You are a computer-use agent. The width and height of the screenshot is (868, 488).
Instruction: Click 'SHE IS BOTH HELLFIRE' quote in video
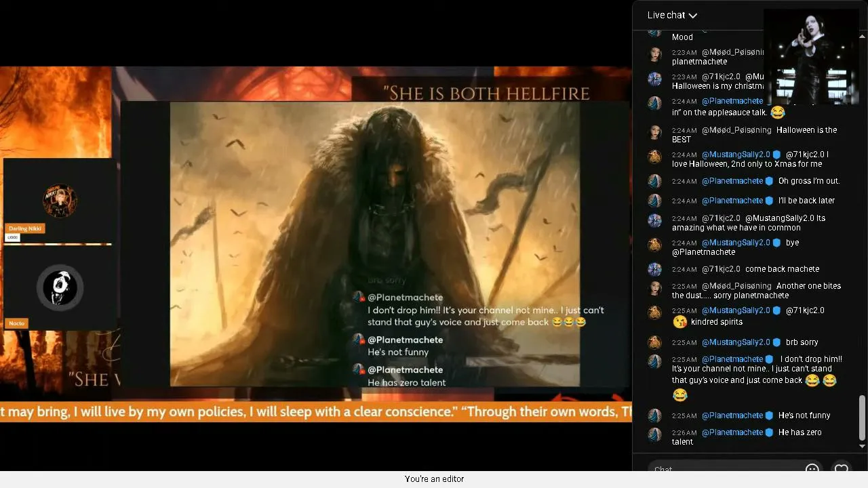click(487, 93)
